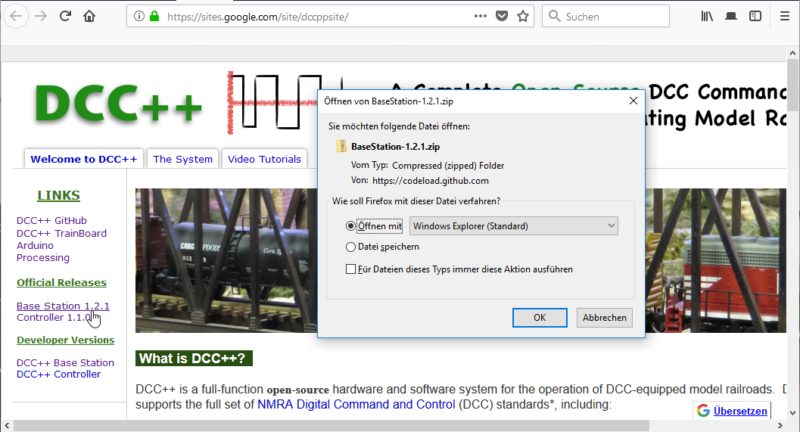Select the 'Öffnen mit' radio button
Image resolution: width=800 pixels, height=432 pixels.
point(351,226)
